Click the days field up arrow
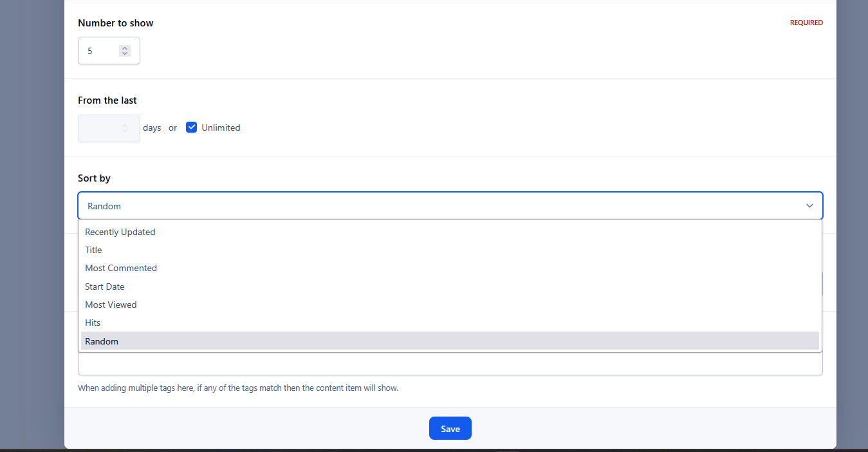The width and height of the screenshot is (868, 452). (x=125, y=126)
